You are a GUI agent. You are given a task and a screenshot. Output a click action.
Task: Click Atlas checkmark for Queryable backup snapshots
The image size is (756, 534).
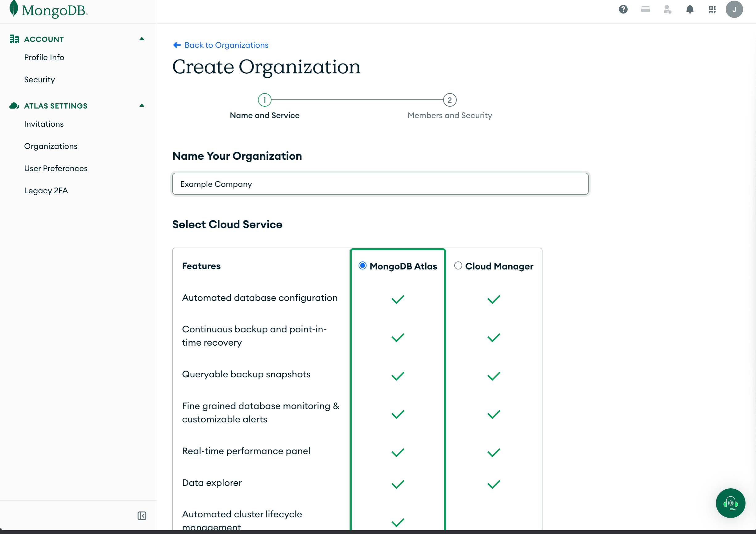[397, 376]
